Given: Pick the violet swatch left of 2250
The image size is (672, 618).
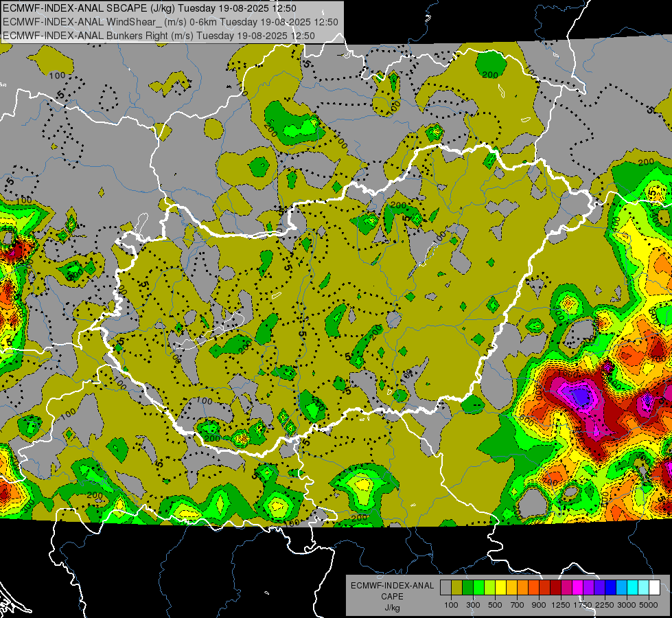Looking at the screenshot, I should pos(599,588).
